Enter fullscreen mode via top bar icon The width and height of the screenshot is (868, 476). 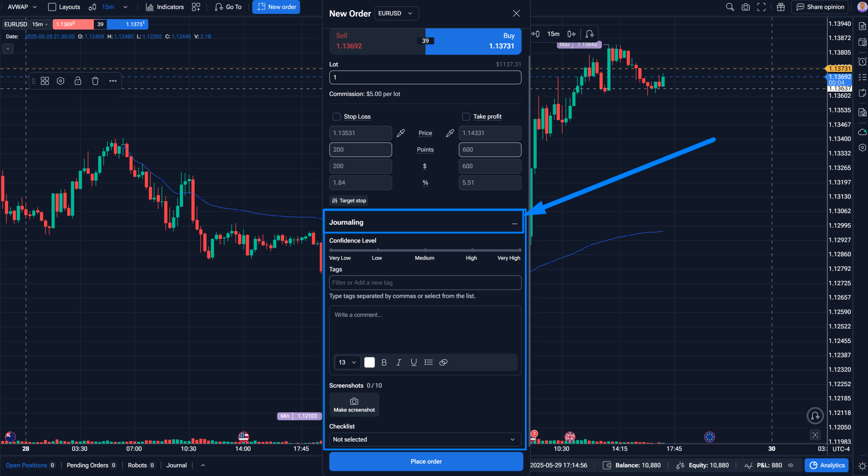pos(762,7)
